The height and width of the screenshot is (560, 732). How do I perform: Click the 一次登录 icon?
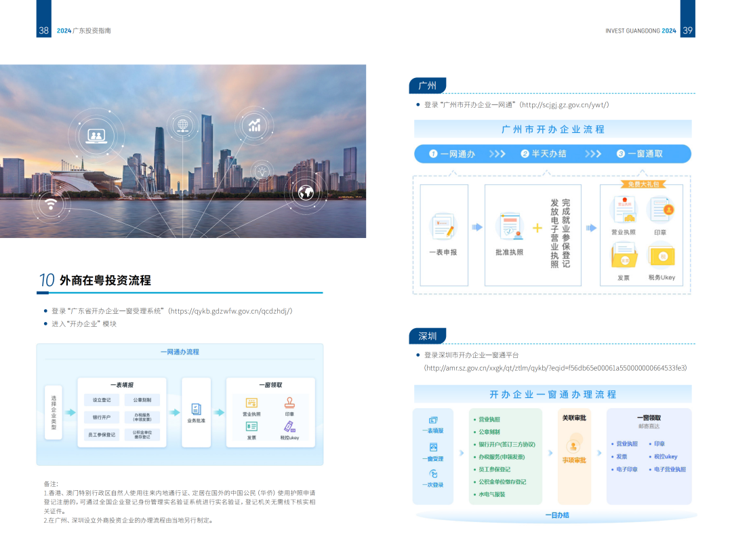point(433,475)
